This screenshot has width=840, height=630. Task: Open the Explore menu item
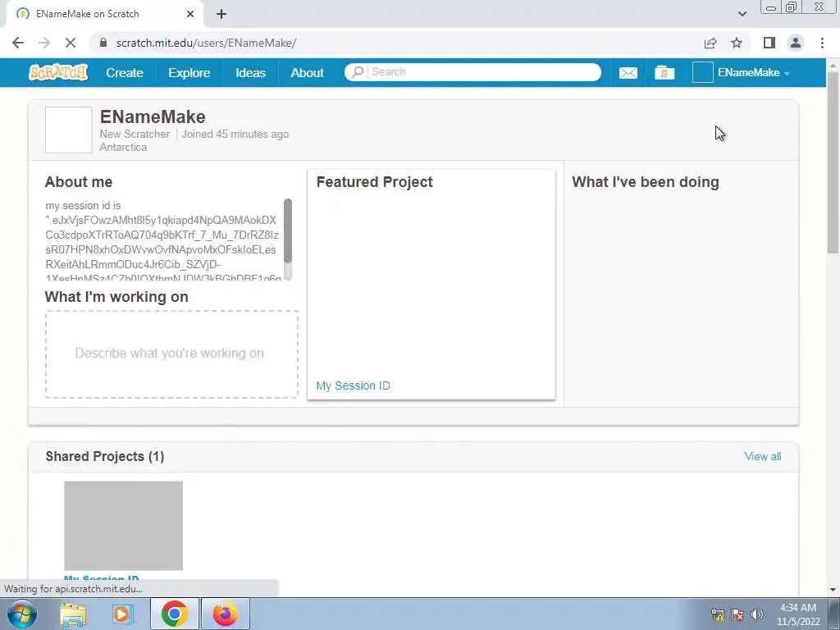coord(189,73)
